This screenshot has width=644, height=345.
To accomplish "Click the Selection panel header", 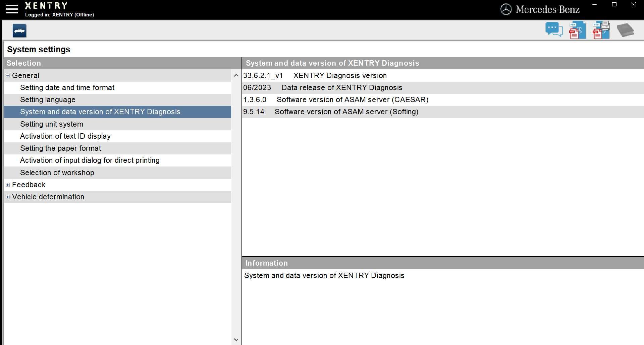I will click(122, 63).
